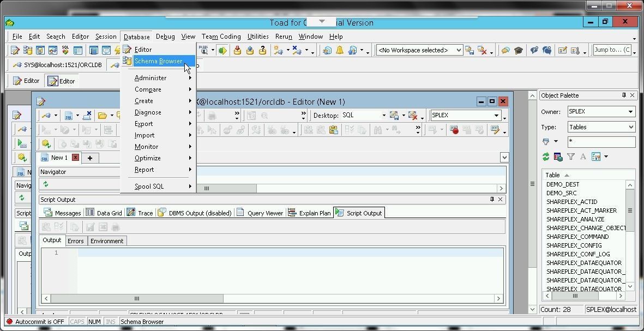Image resolution: width=644 pixels, height=331 pixels.
Task: Click the Delete Workspace icon
Action: [482, 50]
